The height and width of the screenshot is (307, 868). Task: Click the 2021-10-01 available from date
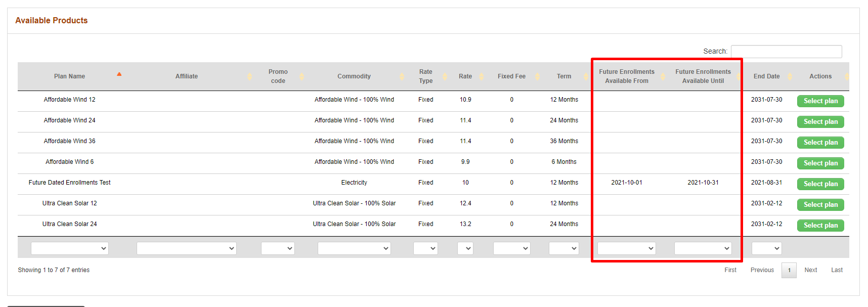pyautogui.click(x=627, y=183)
